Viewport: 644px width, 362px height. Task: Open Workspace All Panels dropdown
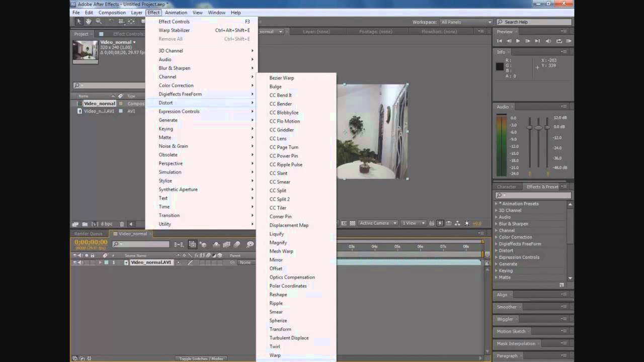(x=466, y=22)
